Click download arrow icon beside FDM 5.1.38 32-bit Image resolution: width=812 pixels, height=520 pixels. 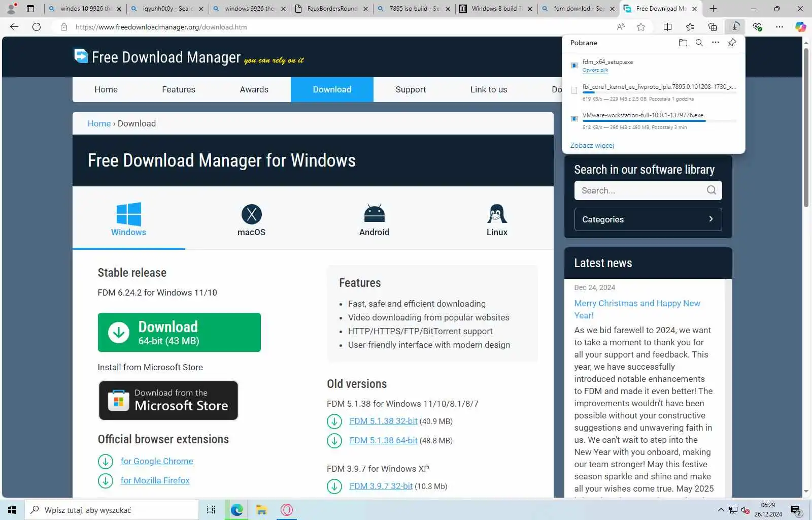[x=334, y=421]
